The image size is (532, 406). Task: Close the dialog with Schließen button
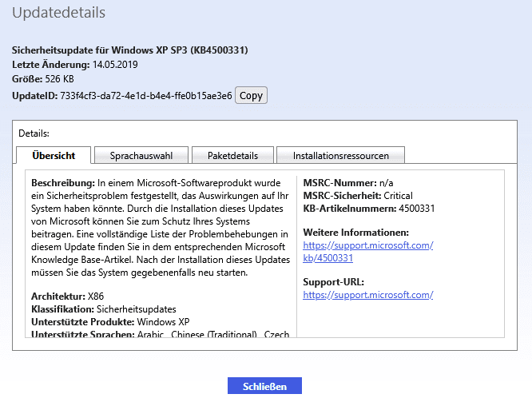264,386
